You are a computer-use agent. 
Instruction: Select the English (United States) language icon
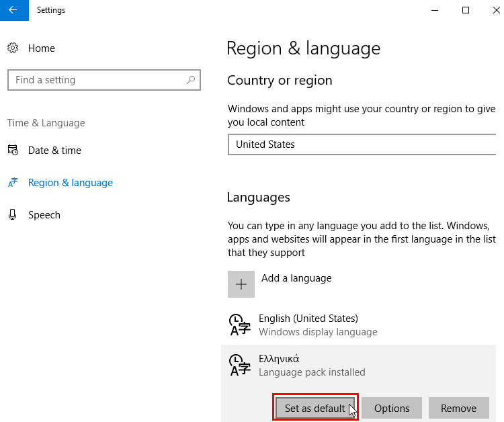point(240,325)
